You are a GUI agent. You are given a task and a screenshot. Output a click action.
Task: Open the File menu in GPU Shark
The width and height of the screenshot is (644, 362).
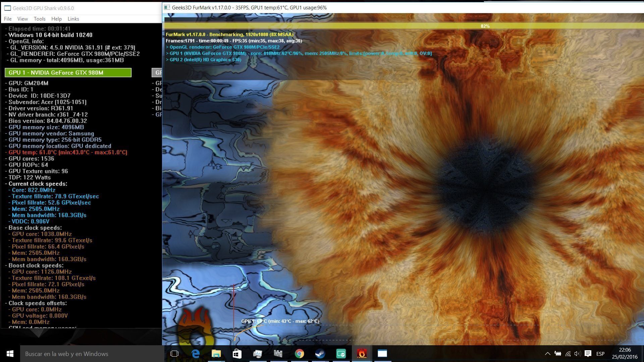tap(8, 19)
